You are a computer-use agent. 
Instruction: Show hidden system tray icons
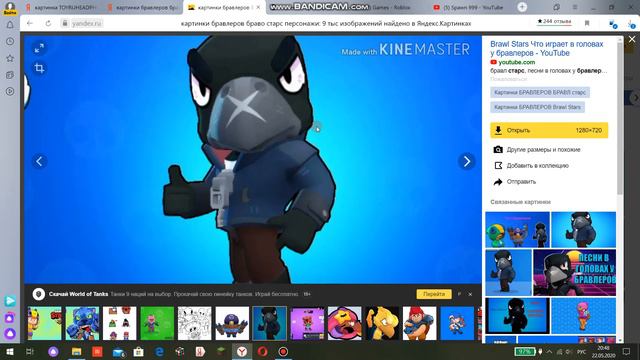[x=549, y=351]
